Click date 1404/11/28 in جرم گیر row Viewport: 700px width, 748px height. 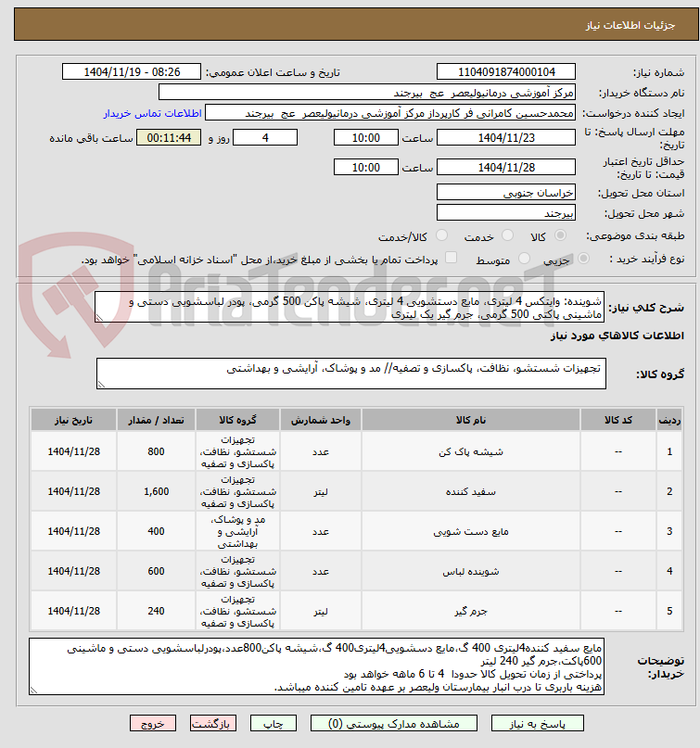point(73,611)
